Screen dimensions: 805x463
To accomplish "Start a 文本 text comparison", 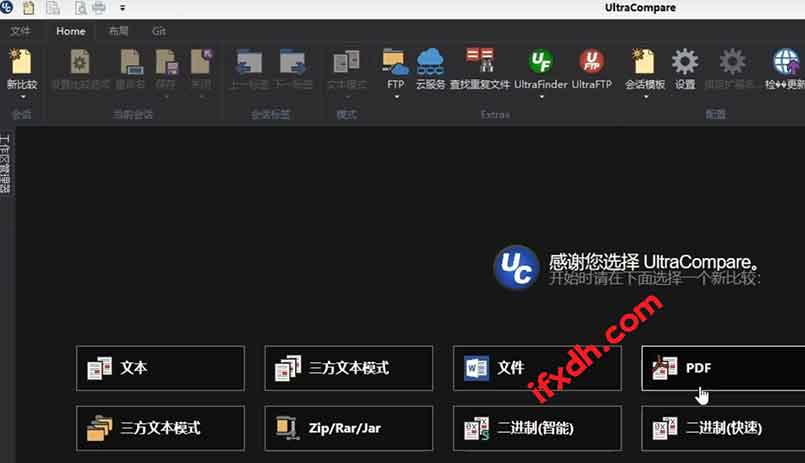I will pos(160,368).
